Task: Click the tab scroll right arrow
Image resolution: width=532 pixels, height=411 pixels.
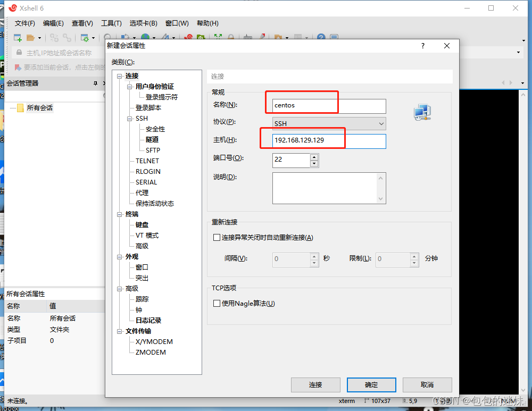Action: click(511, 83)
